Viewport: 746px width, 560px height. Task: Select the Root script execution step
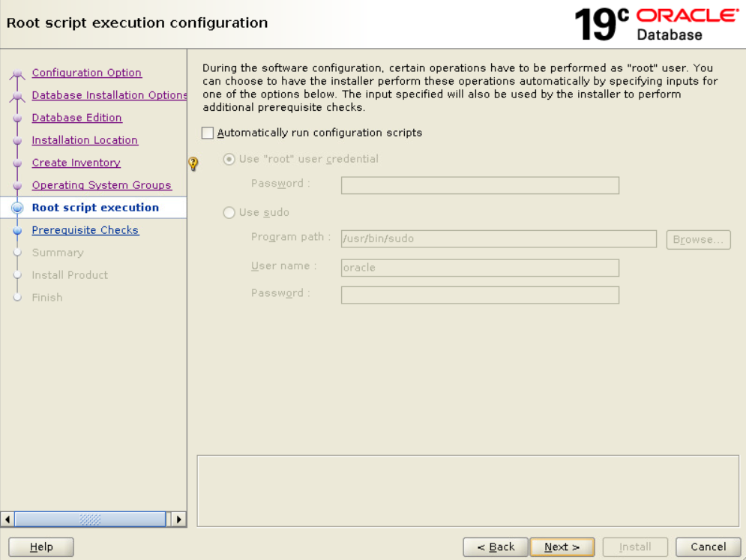click(x=95, y=208)
